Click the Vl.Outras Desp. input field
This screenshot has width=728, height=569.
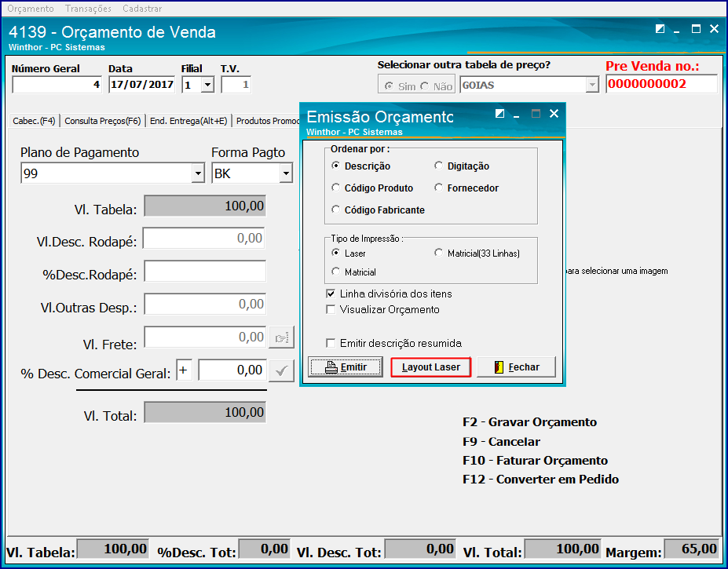205,304
